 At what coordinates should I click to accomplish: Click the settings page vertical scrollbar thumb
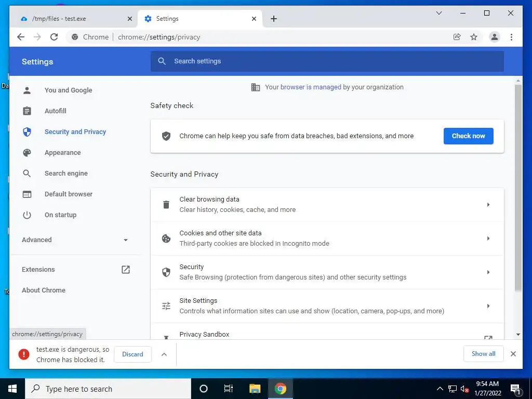(518, 188)
